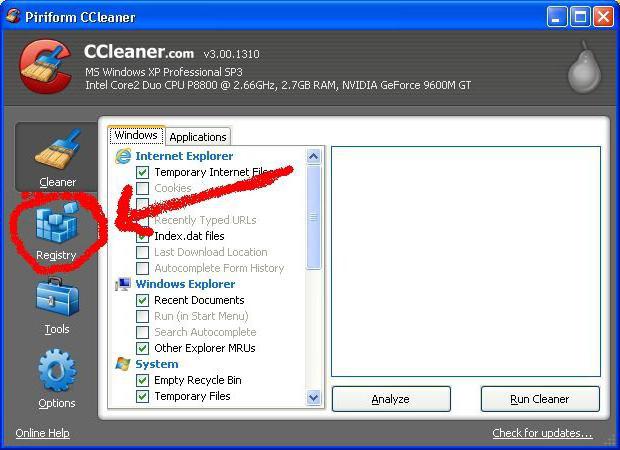Click the Run Cleaner button
Viewport: 620px width, 450px height.
540,399
